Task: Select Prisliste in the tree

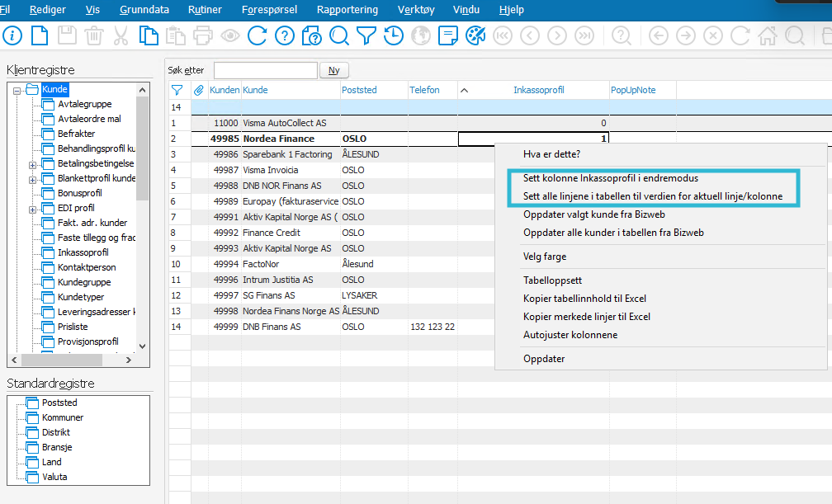Action: click(x=73, y=327)
